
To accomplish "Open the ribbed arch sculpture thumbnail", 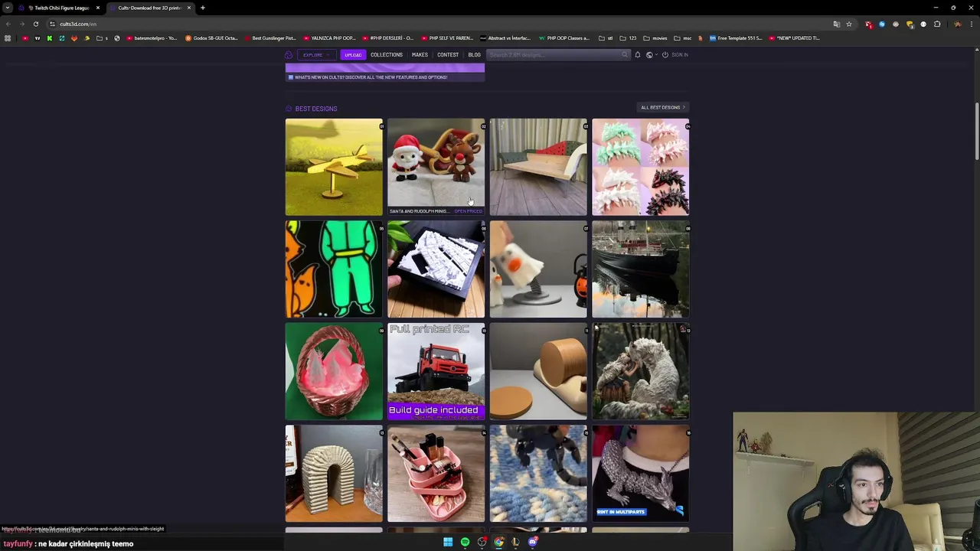I will pos(334,474).
